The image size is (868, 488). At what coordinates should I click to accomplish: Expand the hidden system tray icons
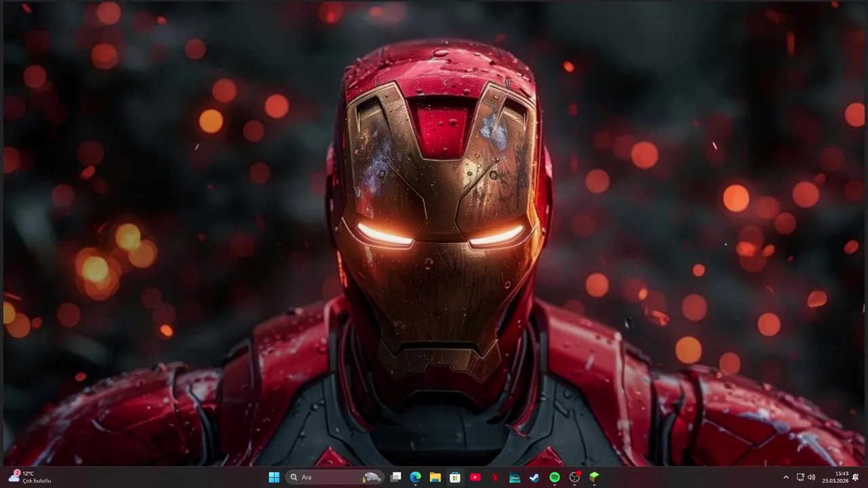[x=786, y=477]
